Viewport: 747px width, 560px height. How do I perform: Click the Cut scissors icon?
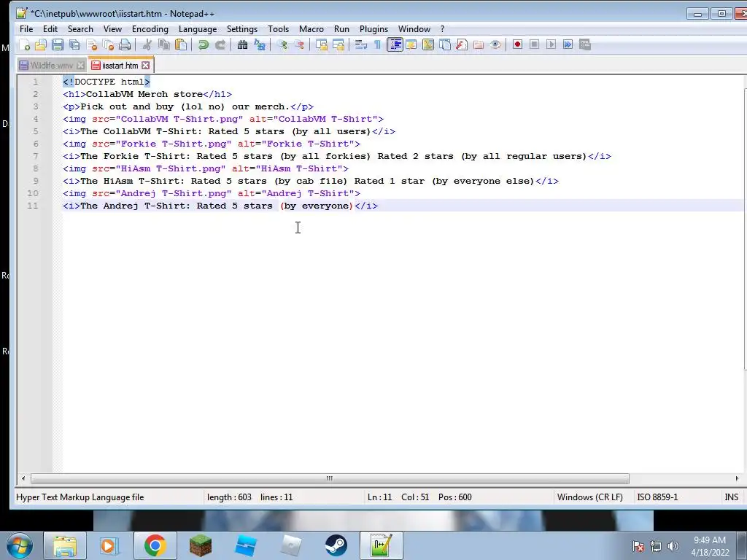click(x=147, y=44)
